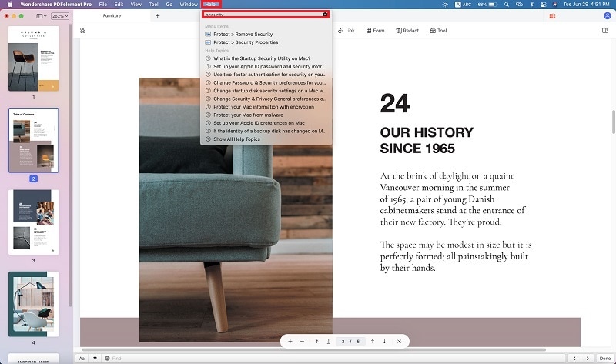Open 'Set up your Apple ID password' topic
This screenshot has height=364, width=616.
pos(266,66)
